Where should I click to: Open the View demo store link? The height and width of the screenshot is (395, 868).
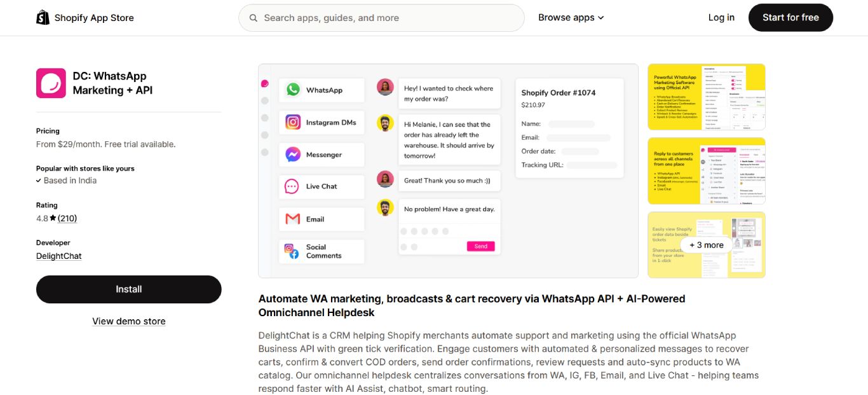pos(128,321)
